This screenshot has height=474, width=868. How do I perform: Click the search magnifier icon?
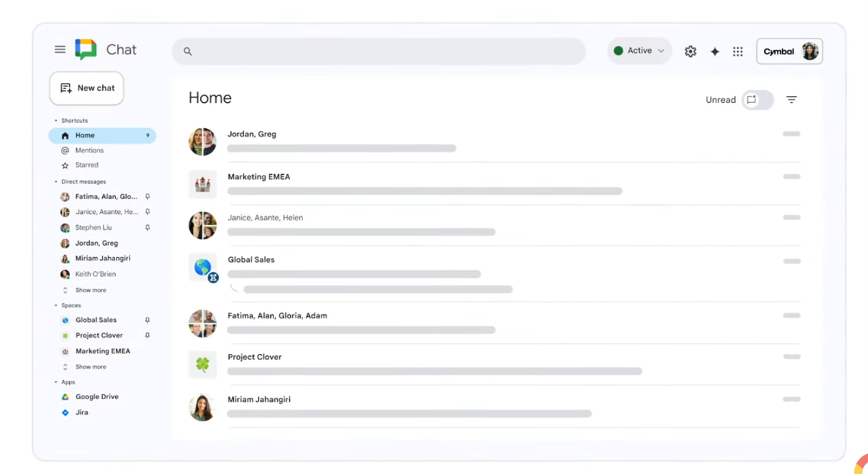(x=187, y=51)
